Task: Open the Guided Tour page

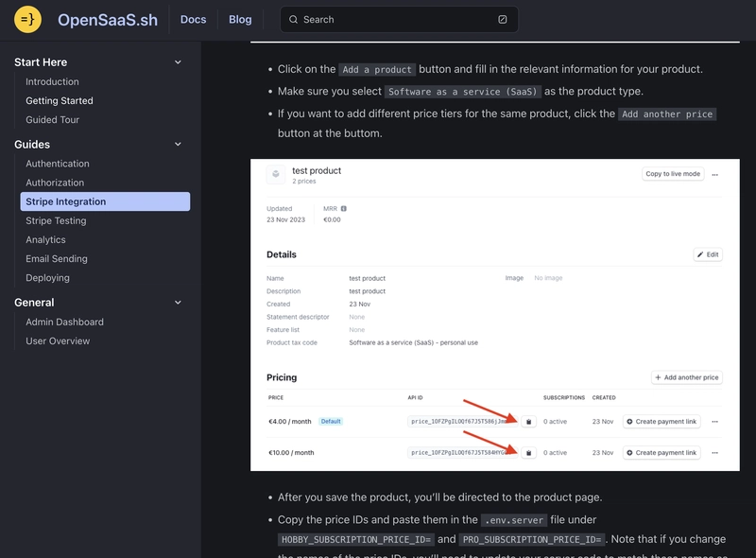Action: pyautogui.click(x=52, y=120)
